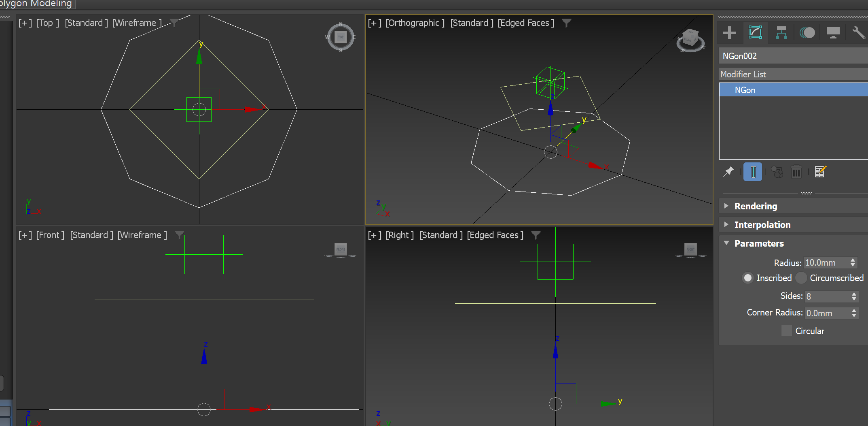Screen dimensions: 868x426
Task: Open the Create panel
Action: [x=729, y=33]
